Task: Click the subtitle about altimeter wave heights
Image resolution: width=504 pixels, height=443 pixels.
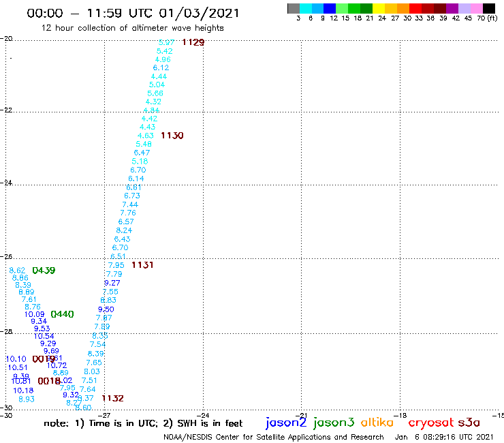Action: click(132, 28)
